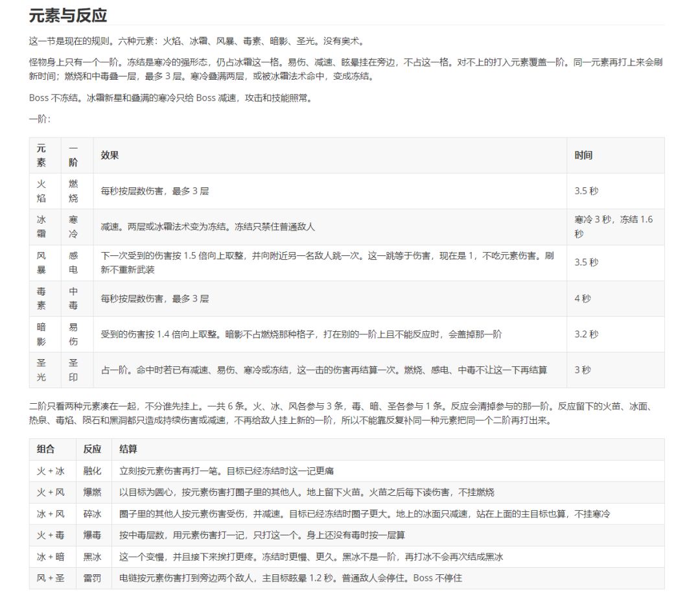Click the heading "元素与反应"
The image size is (700, 595).
(68, 16)
